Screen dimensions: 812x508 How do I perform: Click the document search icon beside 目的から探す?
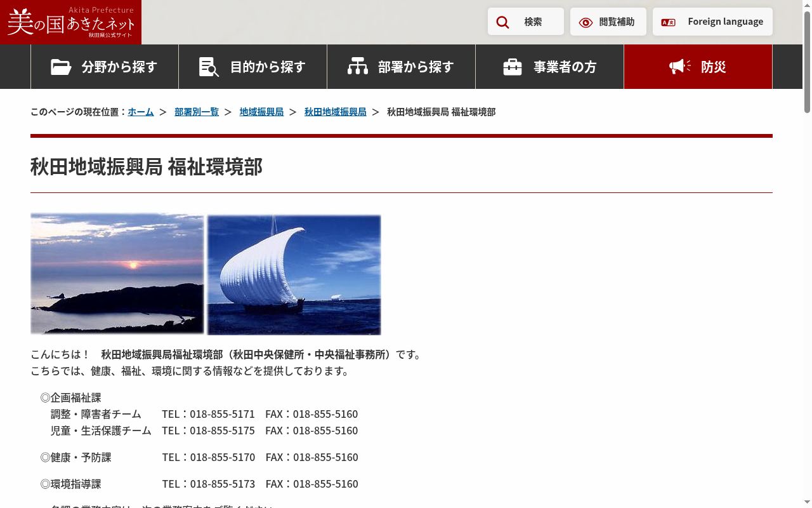point(209,67)
